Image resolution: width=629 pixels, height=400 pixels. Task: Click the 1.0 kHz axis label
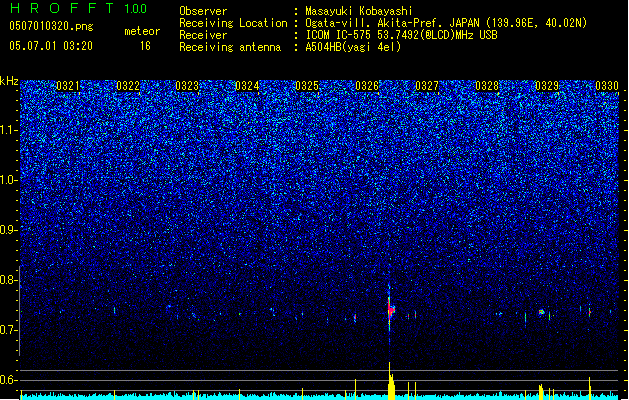pyautogui.click(x=9, y=180)
